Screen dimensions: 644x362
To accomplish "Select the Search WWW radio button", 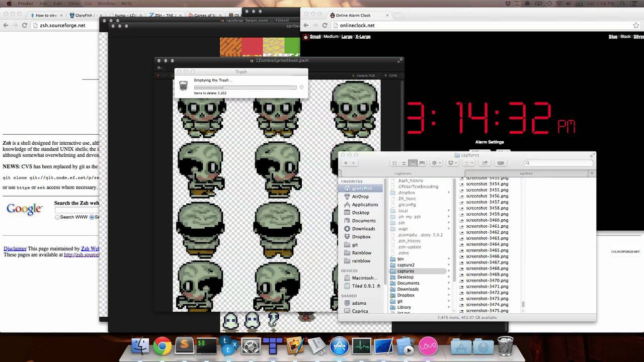I will [57, 217].
